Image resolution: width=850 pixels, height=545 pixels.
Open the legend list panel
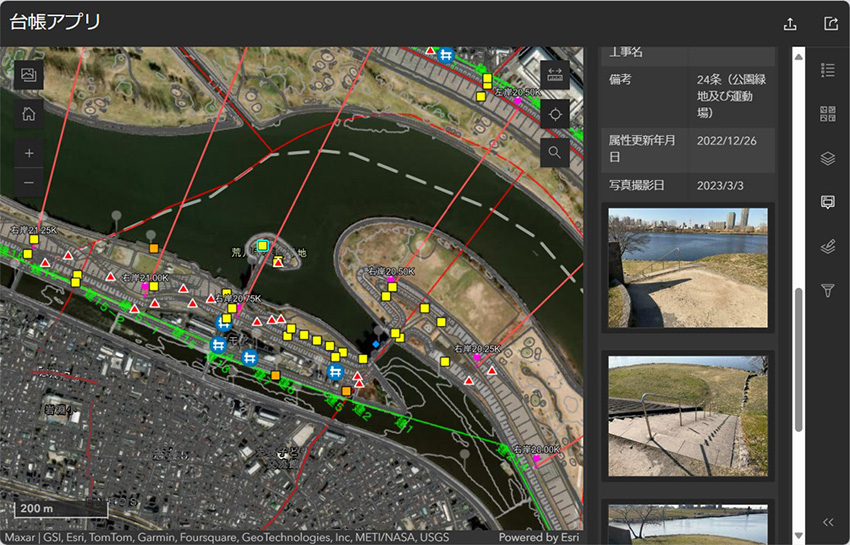pyautogui.click(x=827, y=70)
